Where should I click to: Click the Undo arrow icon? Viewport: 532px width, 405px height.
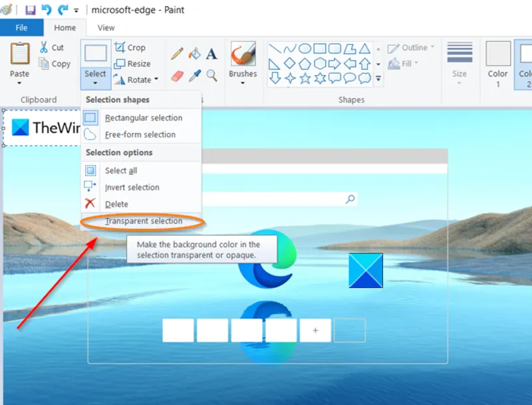click(47, 10)
